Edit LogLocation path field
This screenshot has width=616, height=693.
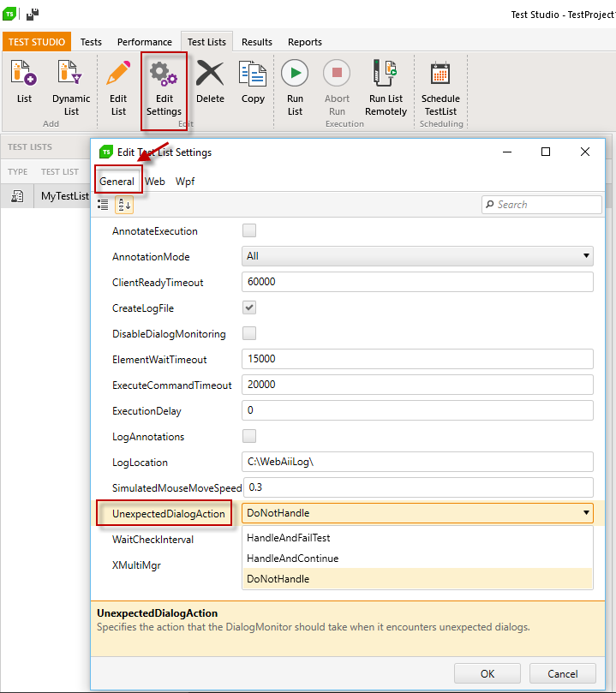(417, 462)
